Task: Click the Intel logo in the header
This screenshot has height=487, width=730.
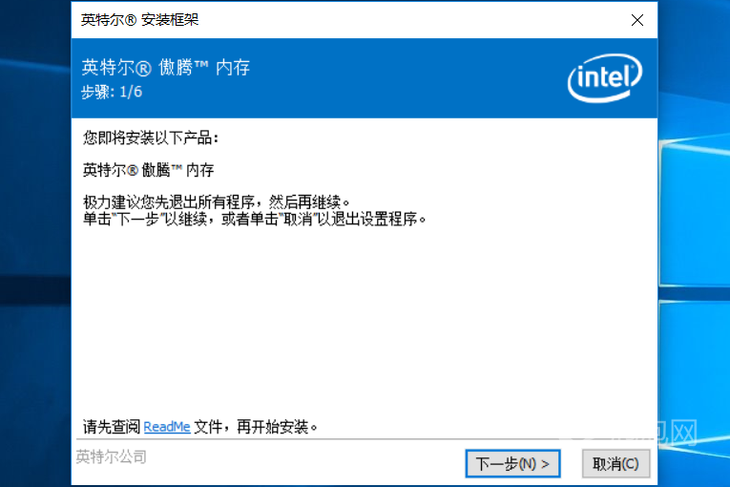Action: (605, 78)
